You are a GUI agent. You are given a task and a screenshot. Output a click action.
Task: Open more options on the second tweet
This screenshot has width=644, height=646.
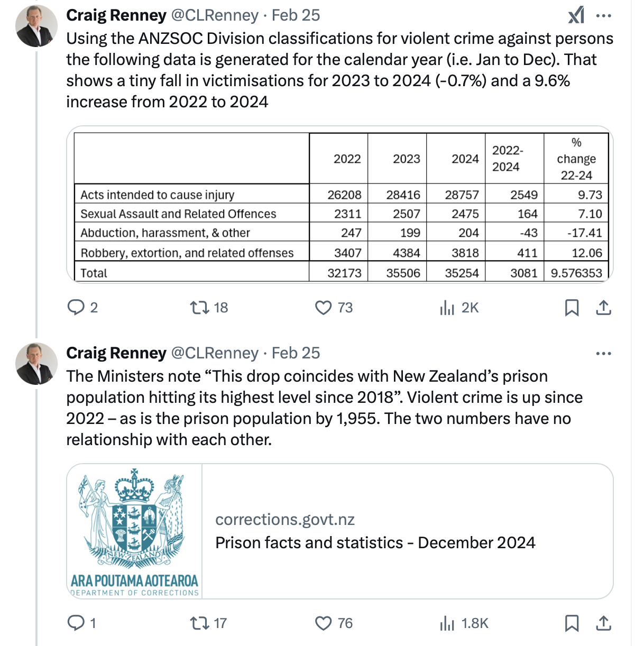(603, 353)
